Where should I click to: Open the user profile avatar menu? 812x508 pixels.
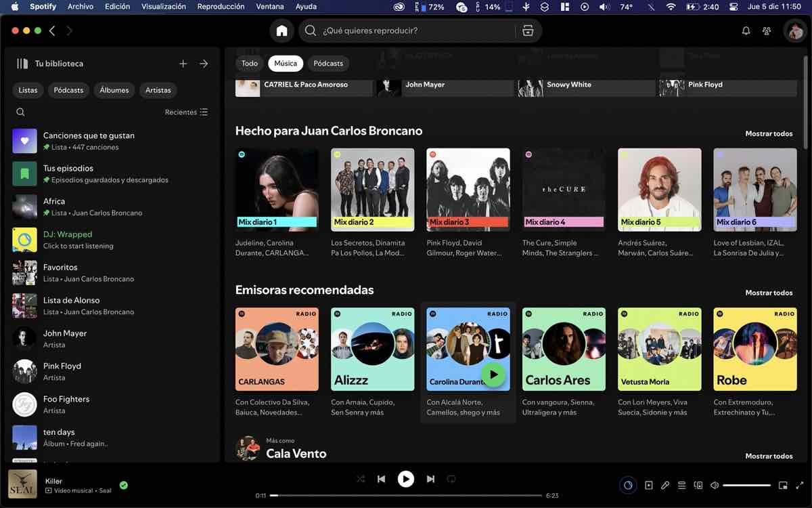tap(793, 31)
